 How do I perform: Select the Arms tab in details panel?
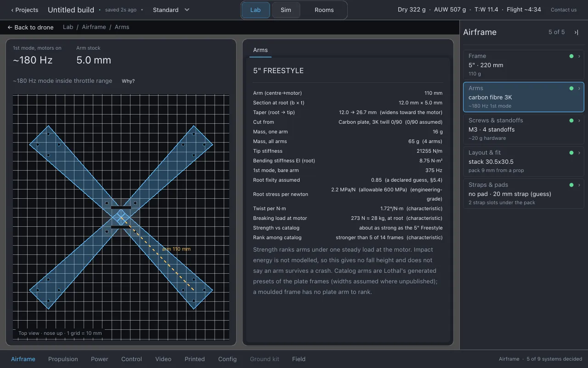(x=260, y=50)
